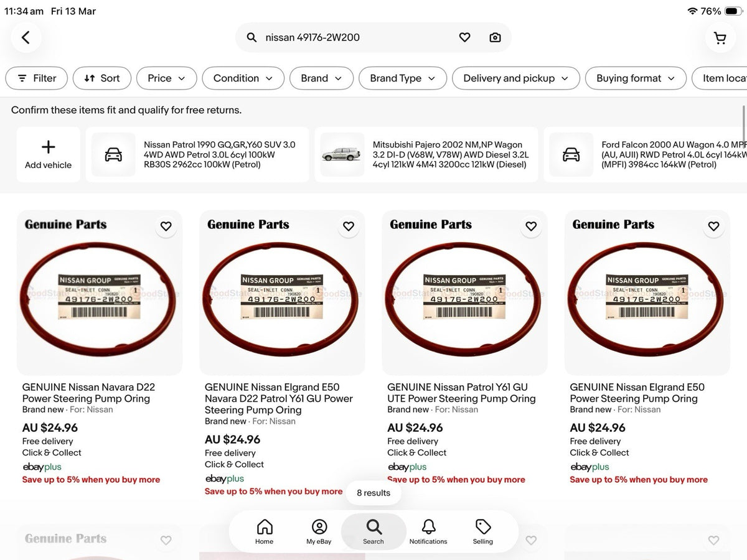Watchlist the Navara D22 Power Steering Oring
The height and width of the screenshot is (560, 747).
click(166, 226)
